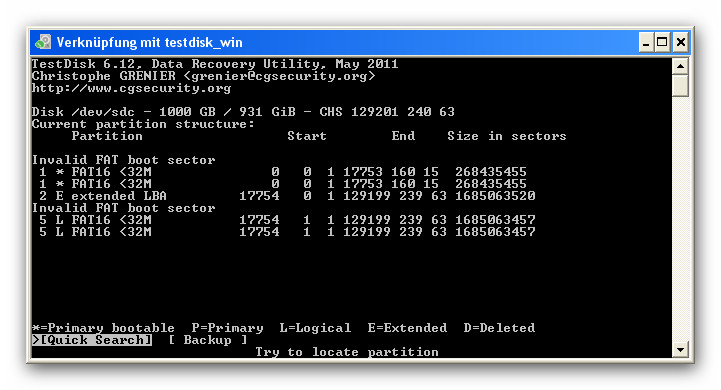
Task: Click the 'Size in sectors' column header
Action: coord(507,136)
